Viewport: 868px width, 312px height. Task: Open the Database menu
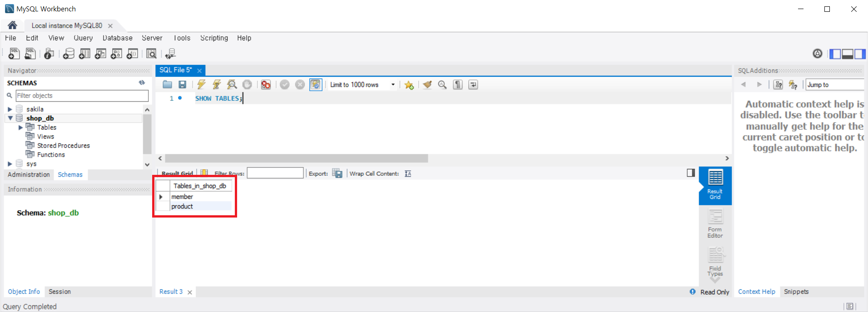point(117,38)
